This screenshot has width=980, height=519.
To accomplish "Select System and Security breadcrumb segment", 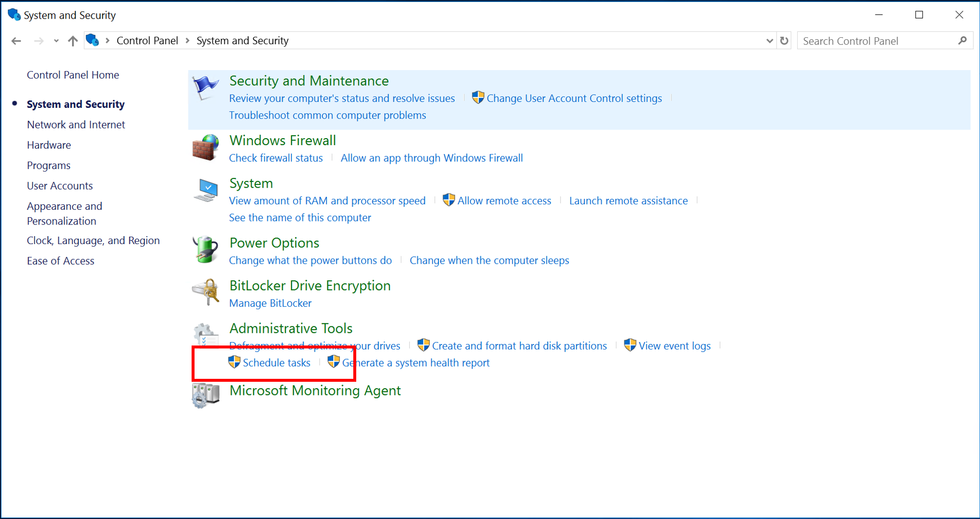I will (x=243, y=41).
